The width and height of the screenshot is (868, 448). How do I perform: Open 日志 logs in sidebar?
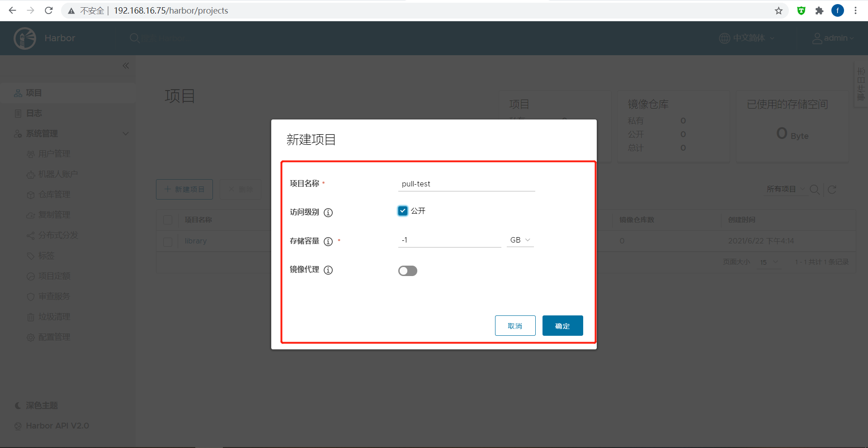34,113
